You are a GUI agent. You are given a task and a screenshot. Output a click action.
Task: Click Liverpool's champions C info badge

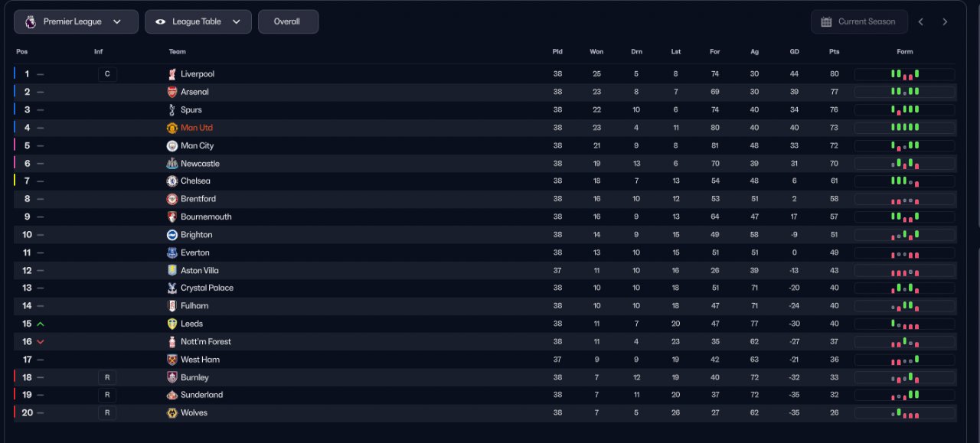point(107,74)
